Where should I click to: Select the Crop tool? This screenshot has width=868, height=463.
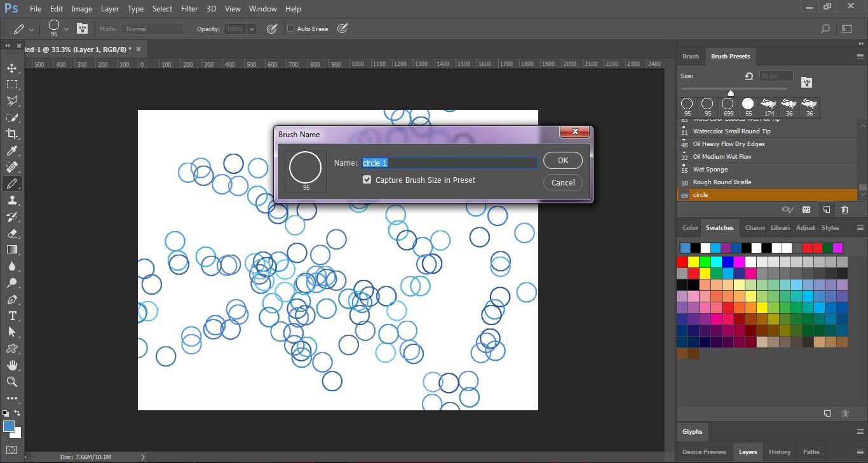(11, 134)
